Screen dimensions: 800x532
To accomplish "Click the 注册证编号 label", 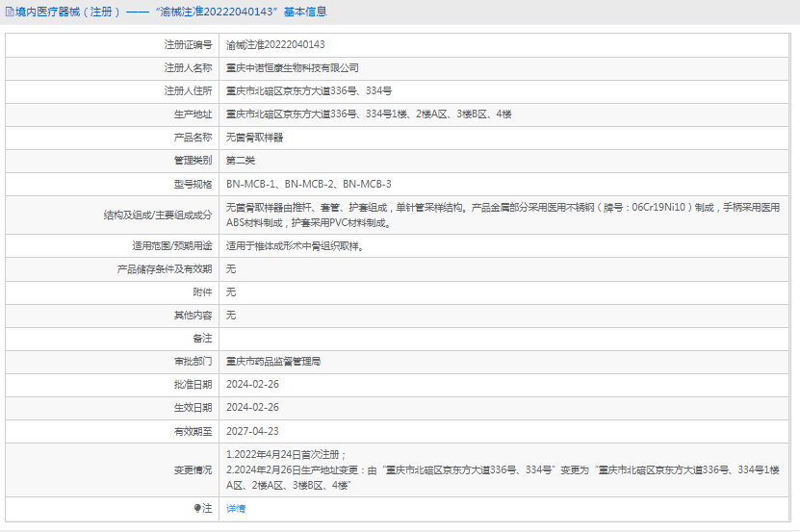I will coord(188,45).
